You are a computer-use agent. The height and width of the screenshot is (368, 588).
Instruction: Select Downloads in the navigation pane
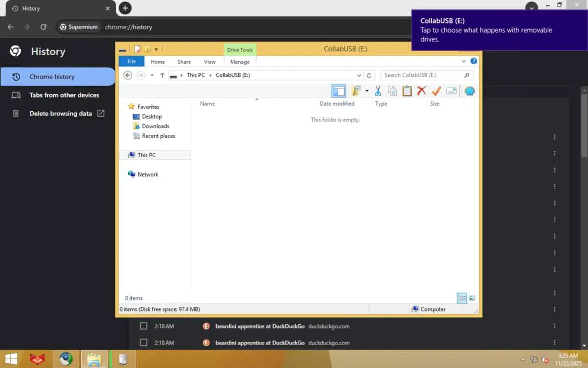click(155, 126)
